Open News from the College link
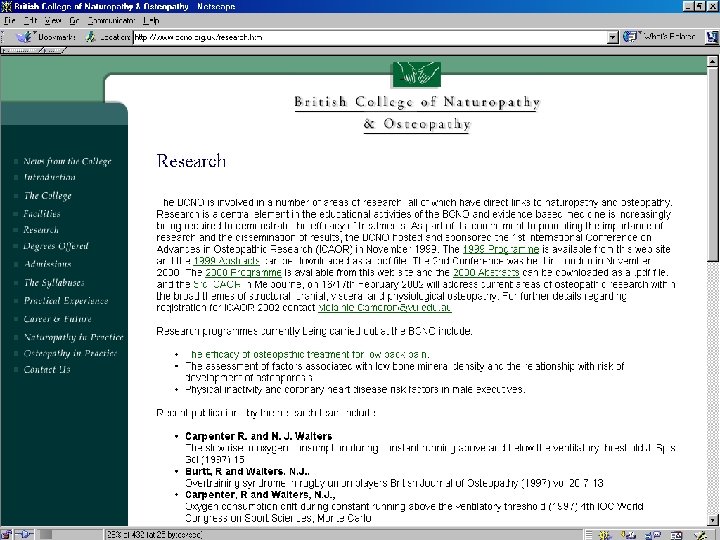 tap(68, 161)
